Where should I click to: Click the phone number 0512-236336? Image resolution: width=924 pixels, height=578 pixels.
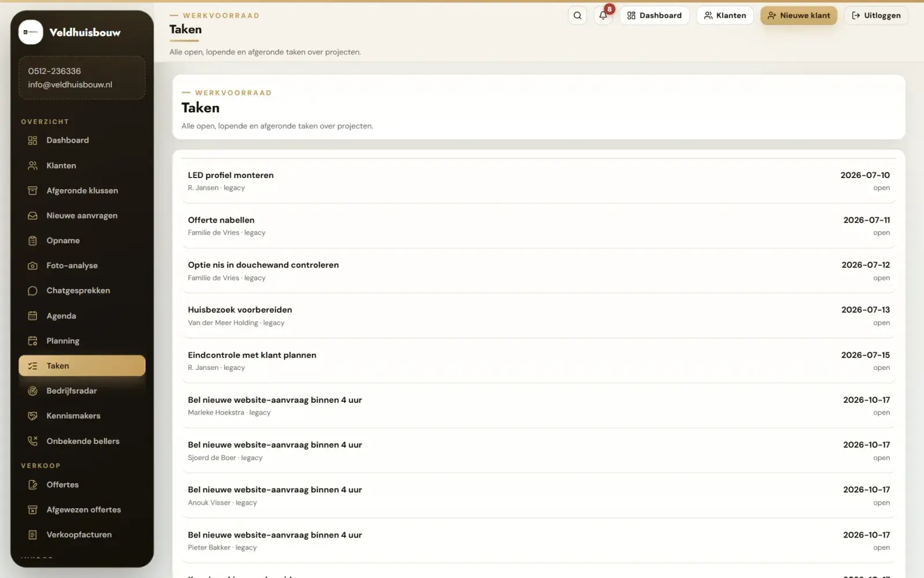tap(54, 71)
